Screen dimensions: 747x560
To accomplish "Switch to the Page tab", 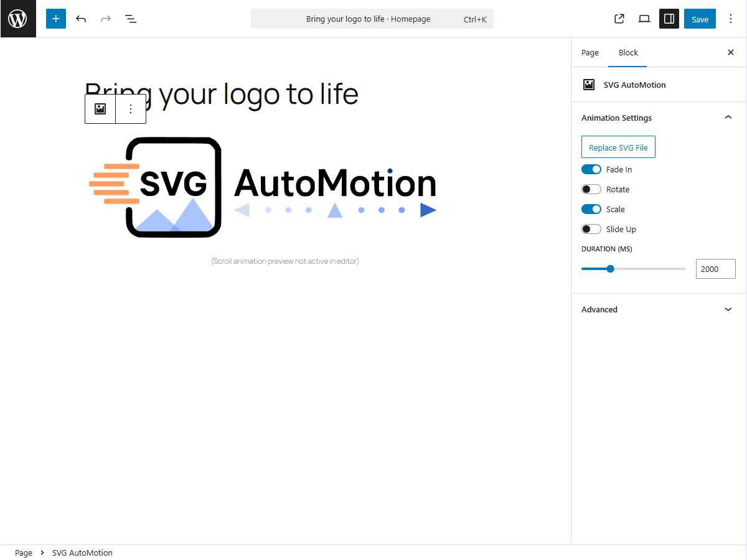I will click(590, 53).
